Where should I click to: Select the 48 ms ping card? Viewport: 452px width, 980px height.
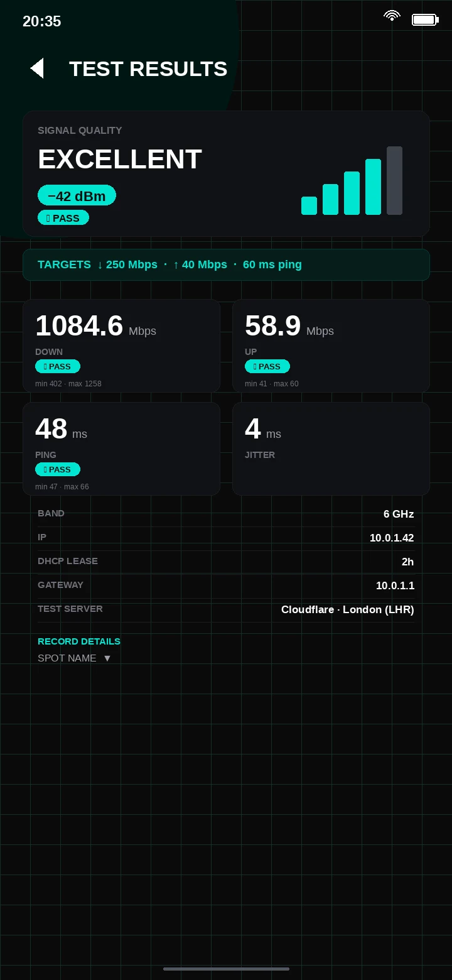tap(121, 449)
